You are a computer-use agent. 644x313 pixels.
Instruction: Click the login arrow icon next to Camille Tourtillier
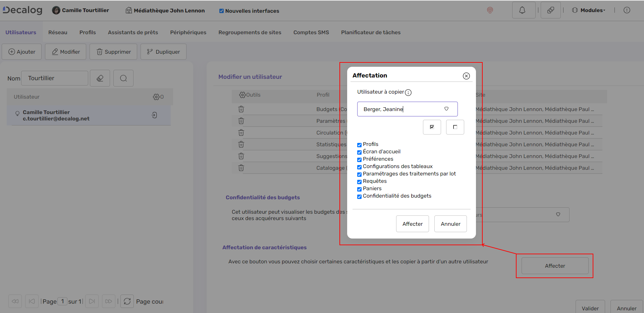point(154,115)
